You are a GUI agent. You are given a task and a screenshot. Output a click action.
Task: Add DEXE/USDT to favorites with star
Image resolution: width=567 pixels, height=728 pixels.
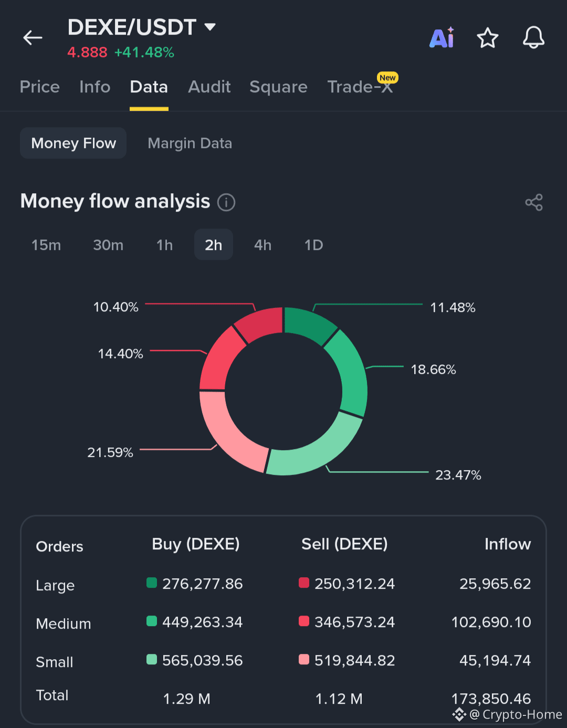pos(487,38)
